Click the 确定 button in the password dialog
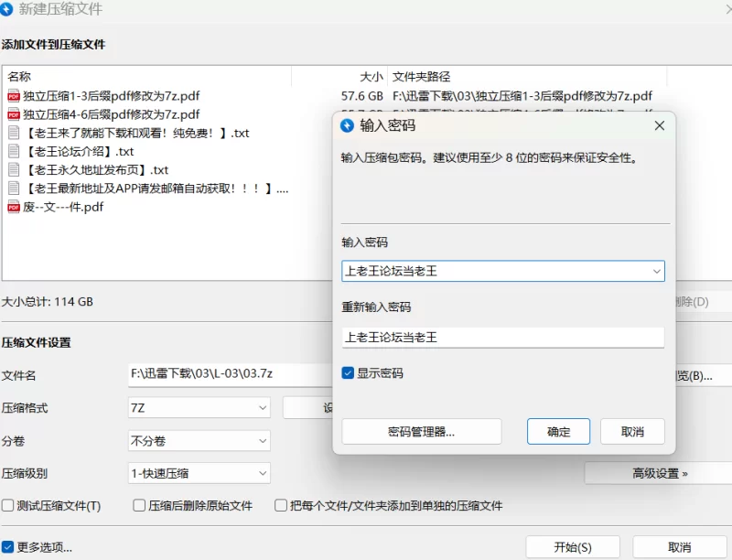This screenshot has width=732, height=560. click(x=558, y=432)
